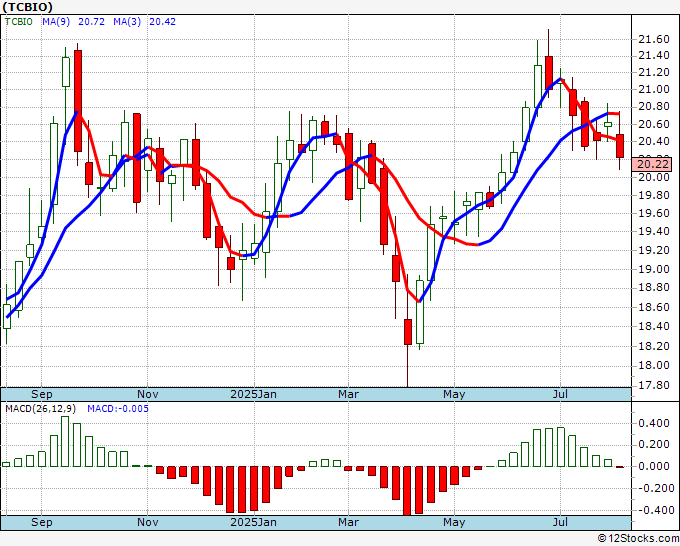Click the 21.00 price axis label
This screenshot has width=680, height=546.
[x=654, y=89]
